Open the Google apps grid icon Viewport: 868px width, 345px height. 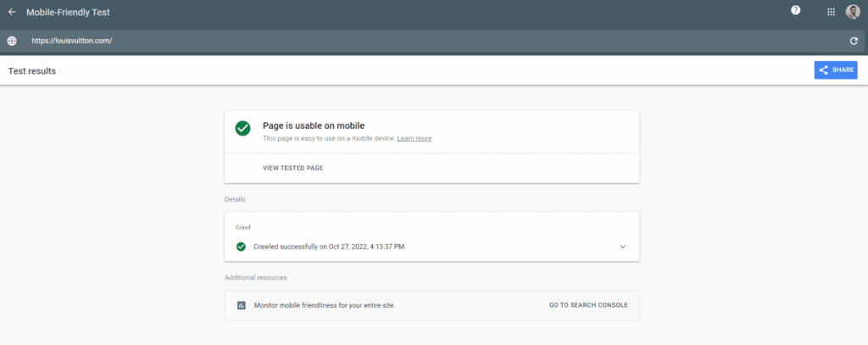(831, 12)
